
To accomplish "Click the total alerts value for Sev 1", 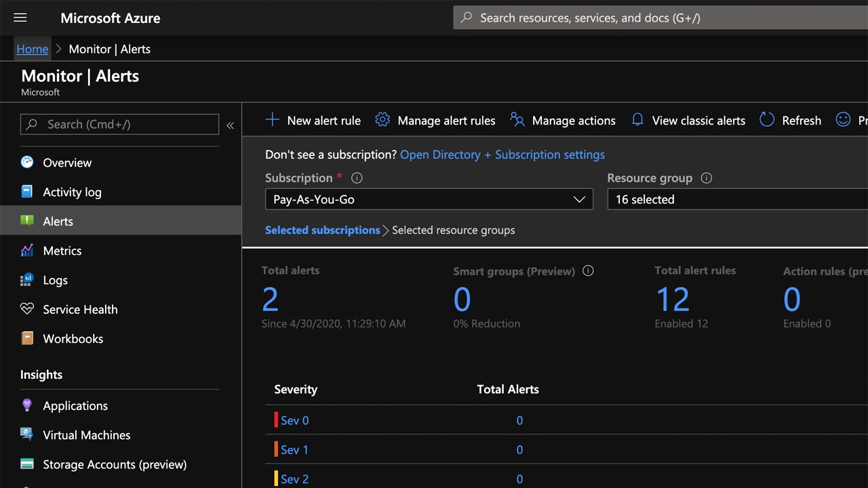I will (x=519, y=449).
